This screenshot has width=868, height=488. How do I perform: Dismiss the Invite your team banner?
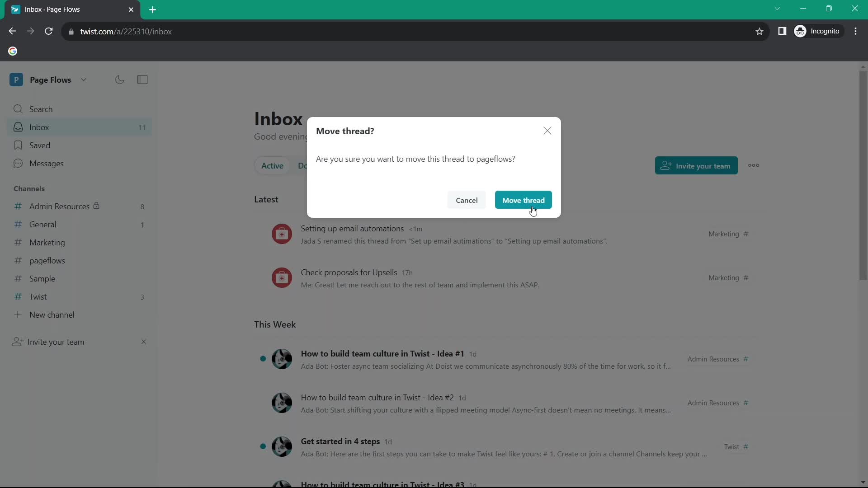point(143,342)
